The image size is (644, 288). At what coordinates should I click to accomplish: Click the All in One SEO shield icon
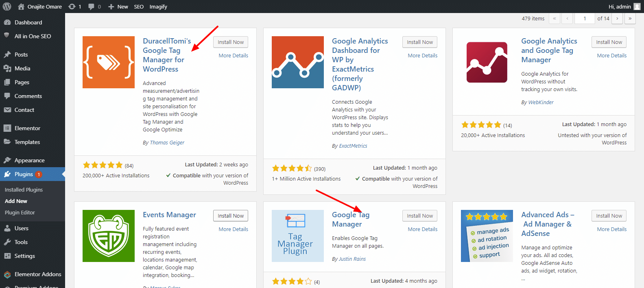pos(7,36)
